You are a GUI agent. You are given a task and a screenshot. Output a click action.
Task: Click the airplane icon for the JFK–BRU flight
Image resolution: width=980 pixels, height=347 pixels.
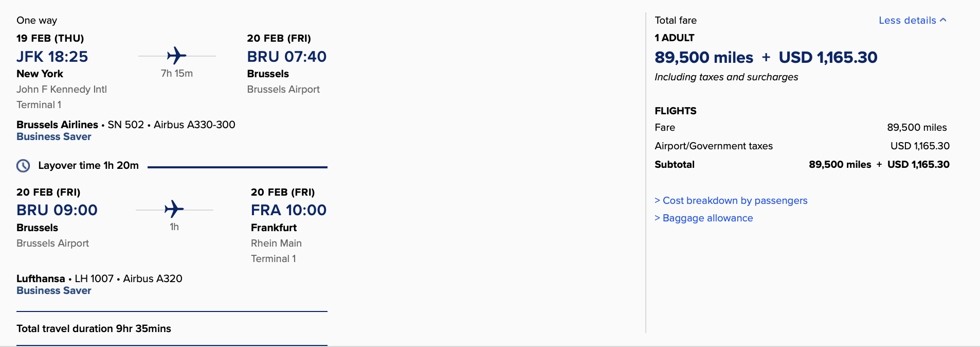pyautogui.click(x=176, y=56)
